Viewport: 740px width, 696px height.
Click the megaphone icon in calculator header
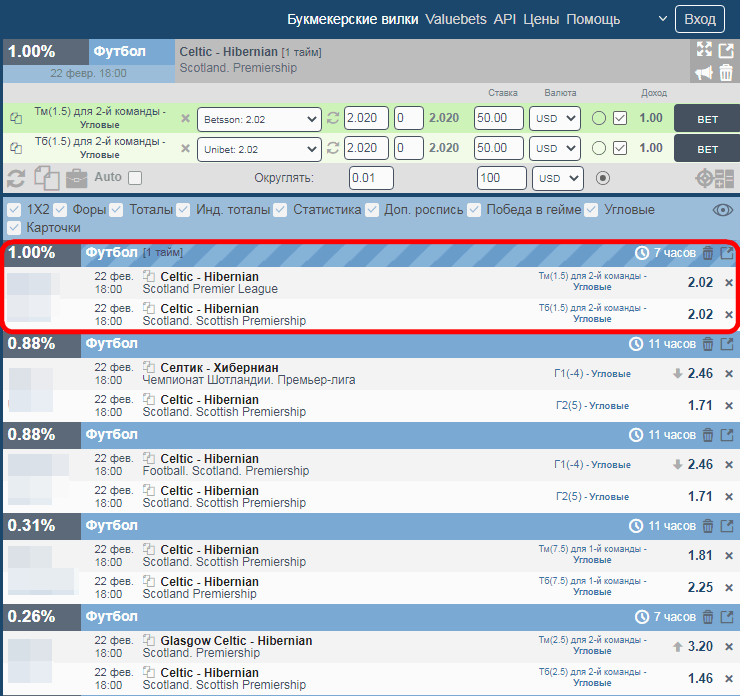(703, 73)
